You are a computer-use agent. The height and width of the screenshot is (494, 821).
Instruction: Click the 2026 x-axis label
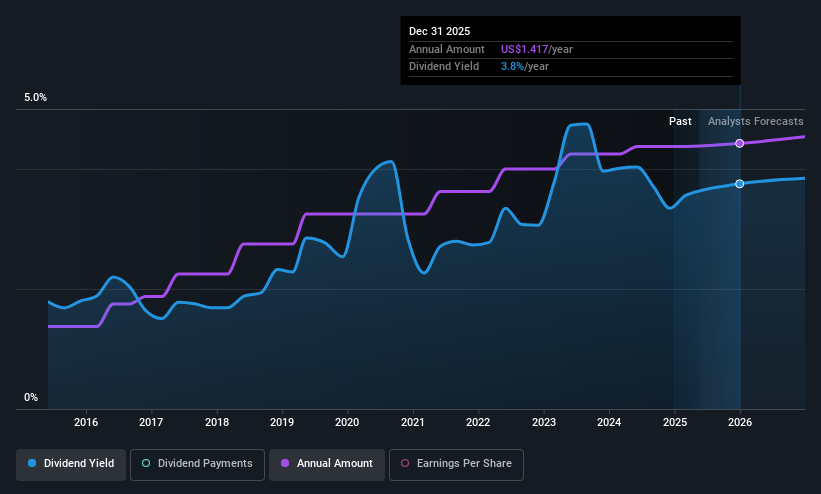(740, 422)
